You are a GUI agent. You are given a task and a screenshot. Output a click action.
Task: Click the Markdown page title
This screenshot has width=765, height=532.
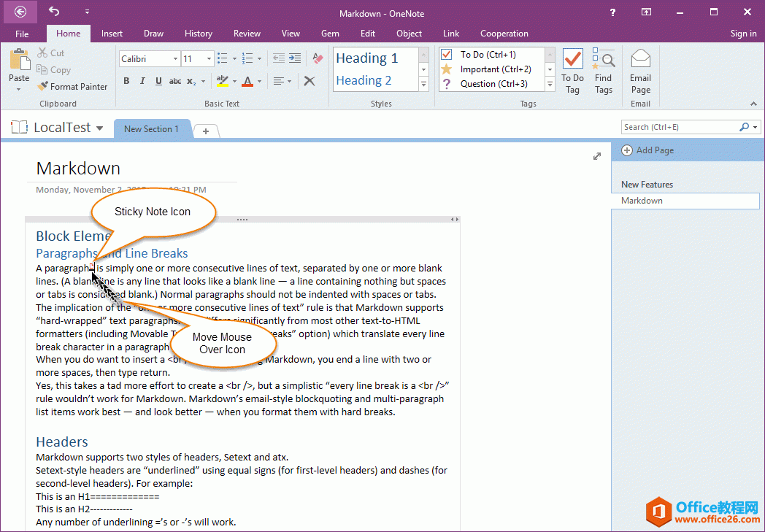[x=78, y=169]
